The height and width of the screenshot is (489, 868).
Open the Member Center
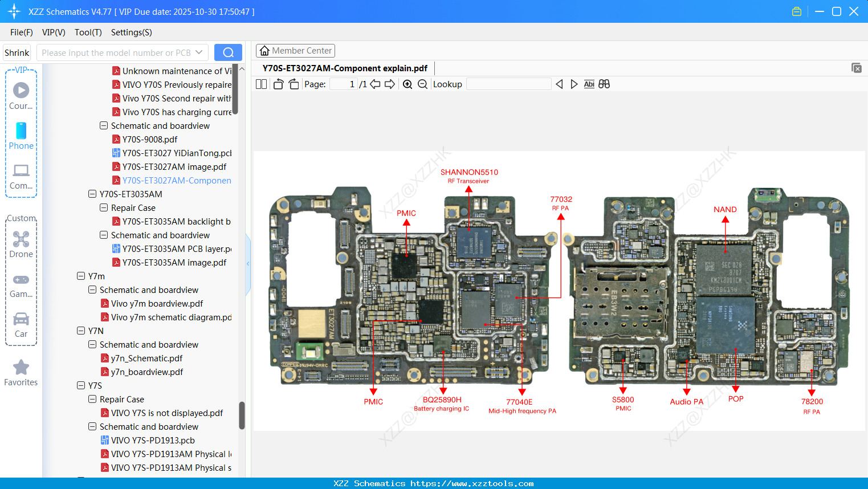tap(295, 50)
